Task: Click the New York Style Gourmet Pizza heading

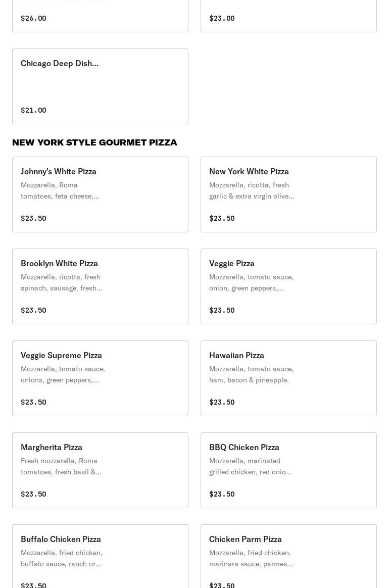Action: [94, 142]
